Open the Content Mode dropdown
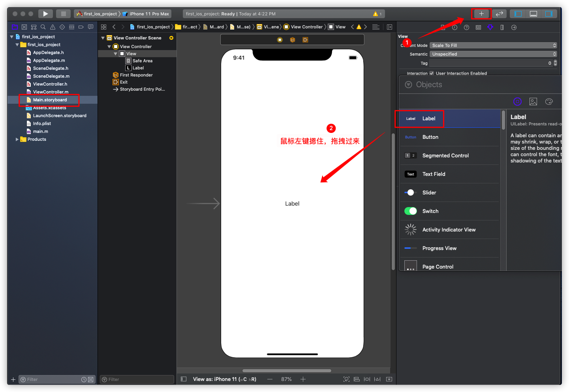This screenshot has height=392, width=569. tap(493, 45)
